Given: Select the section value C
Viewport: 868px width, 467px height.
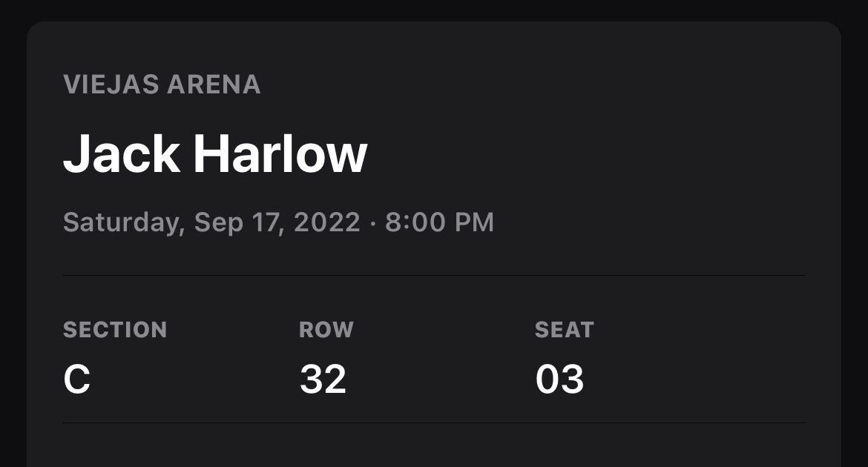Looking at the screenshot, I should click(77, 380).
